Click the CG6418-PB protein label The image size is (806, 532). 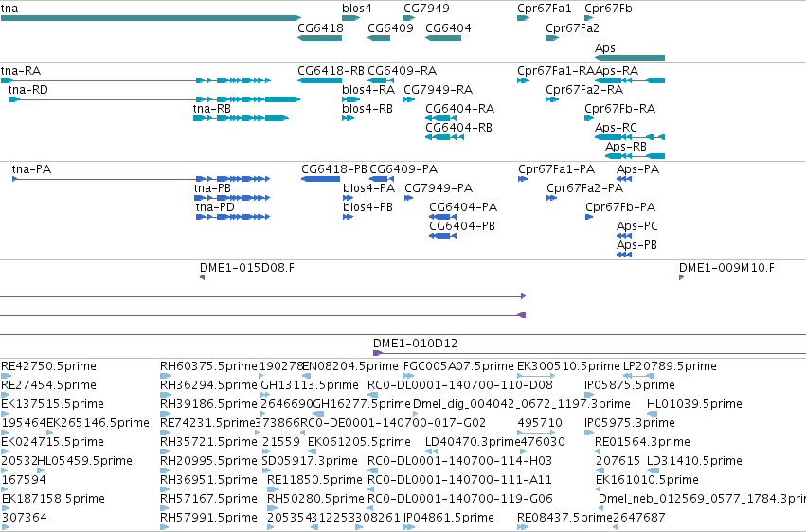[x=334, y=168]
